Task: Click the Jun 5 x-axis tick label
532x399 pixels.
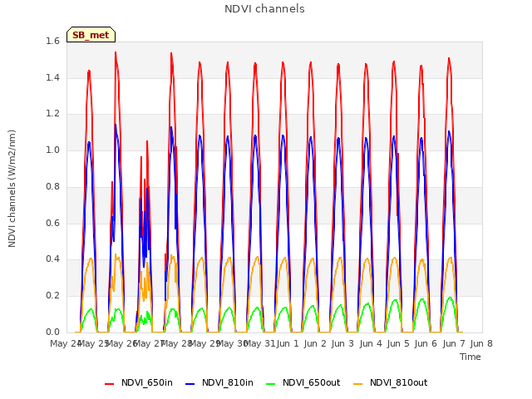Action: coord(398,343)
